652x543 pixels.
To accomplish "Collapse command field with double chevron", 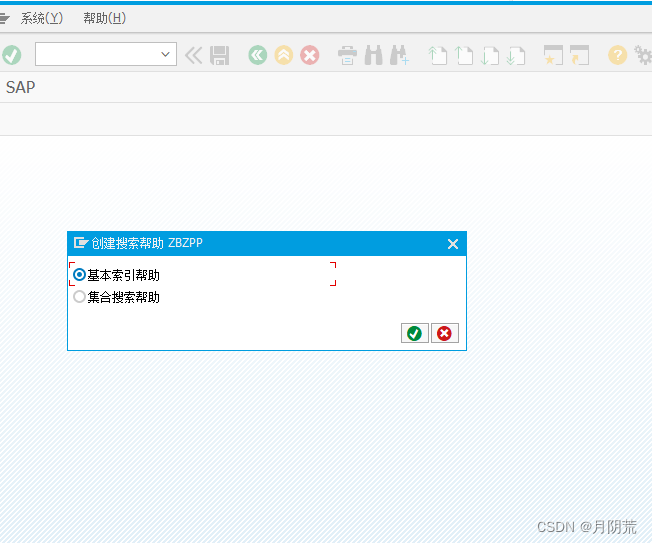I will pos(193,55).
